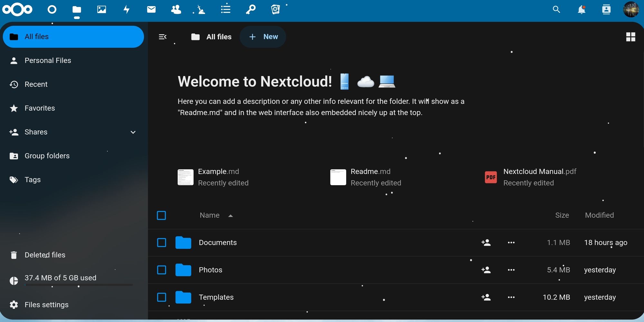Open actions menu for Documents

[x=511, y=242]
